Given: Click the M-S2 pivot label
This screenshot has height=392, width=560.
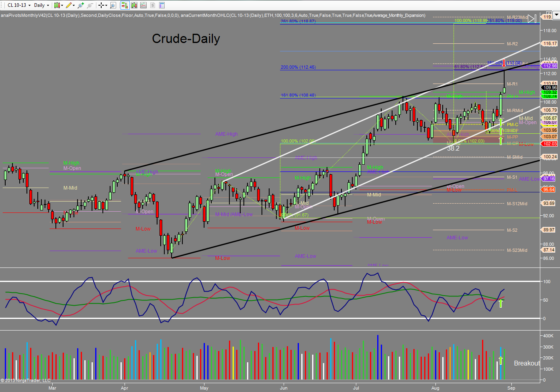Looking at the screenshot, I should [x=512, y=230].
